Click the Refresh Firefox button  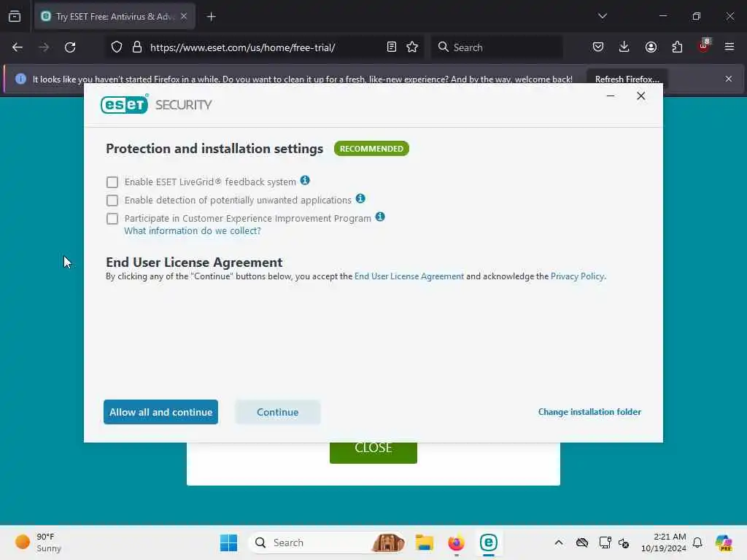coord(627,79)
